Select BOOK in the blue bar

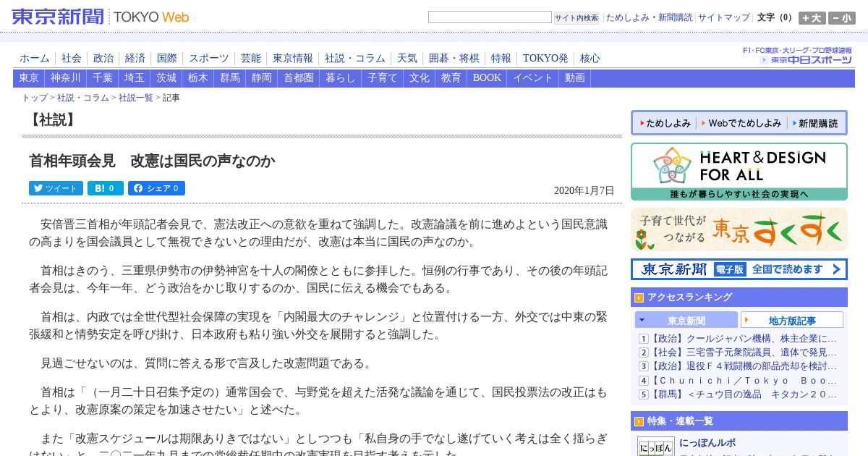coord(487,78)
